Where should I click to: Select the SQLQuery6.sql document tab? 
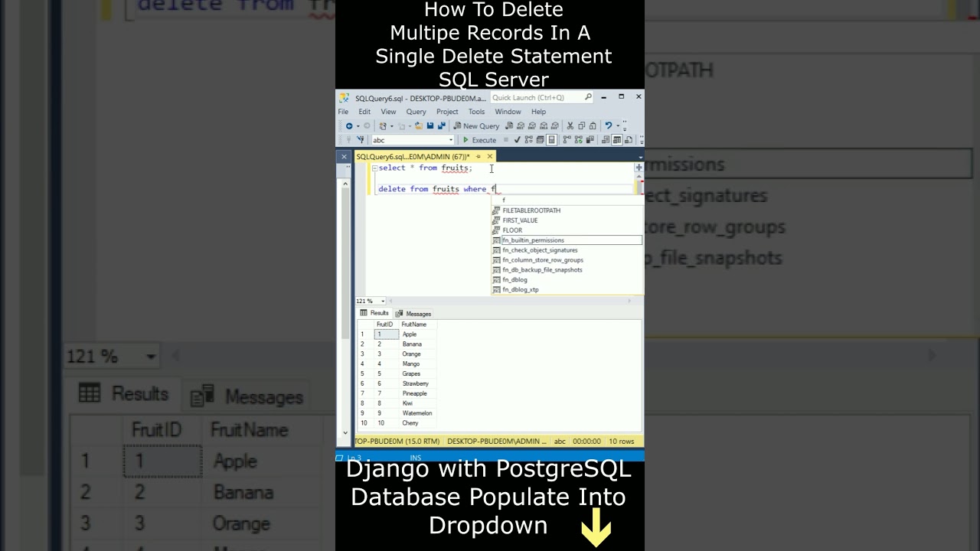[413, 156]
